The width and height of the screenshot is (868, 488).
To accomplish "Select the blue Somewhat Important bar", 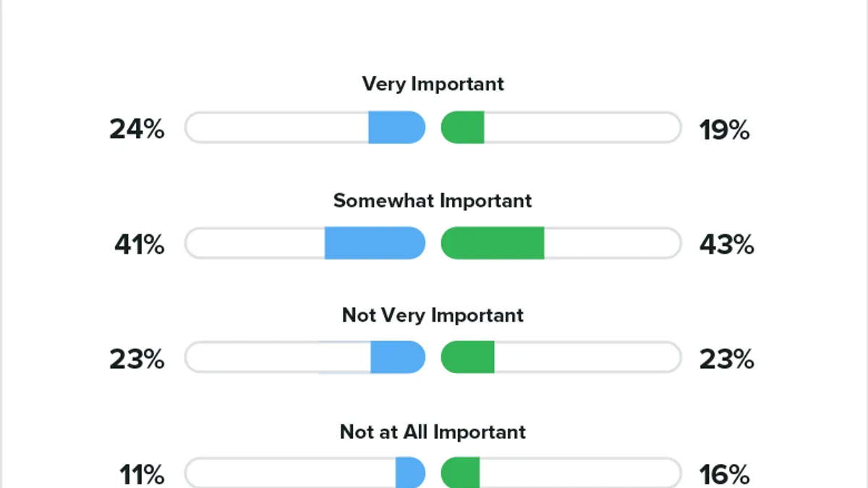I will tap(375, 243).
